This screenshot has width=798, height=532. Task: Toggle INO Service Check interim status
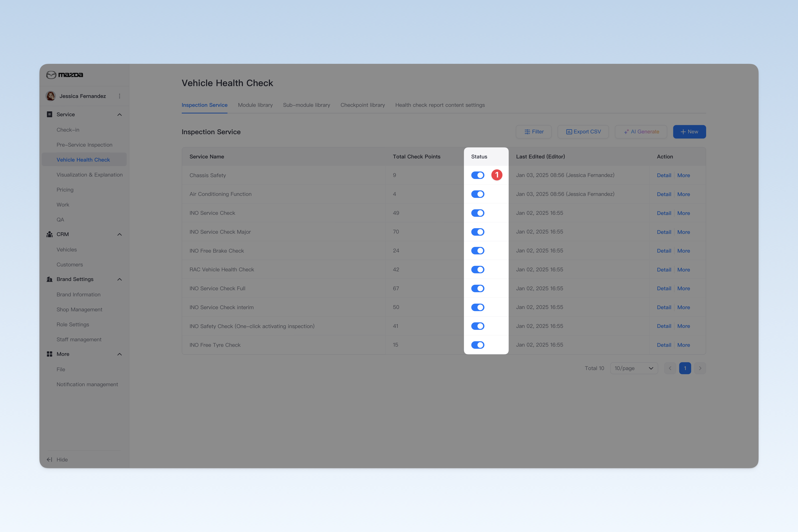478,307
